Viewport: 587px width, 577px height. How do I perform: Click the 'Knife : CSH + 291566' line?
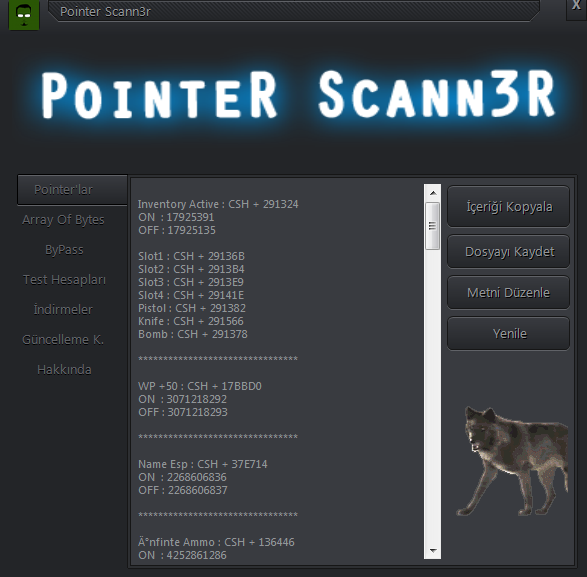[191, 321]
